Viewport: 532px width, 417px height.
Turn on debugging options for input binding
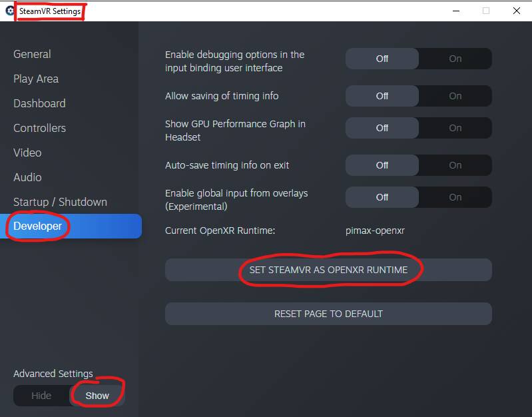pos(455,59)
